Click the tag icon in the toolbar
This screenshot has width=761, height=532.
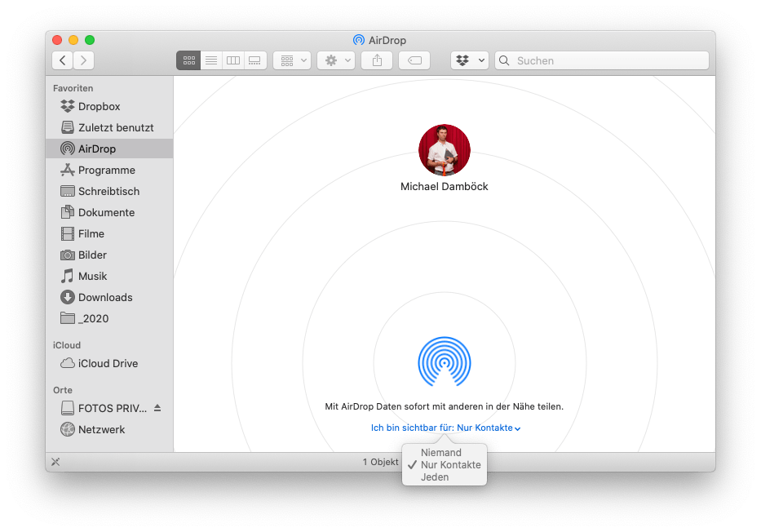(414, 60)
